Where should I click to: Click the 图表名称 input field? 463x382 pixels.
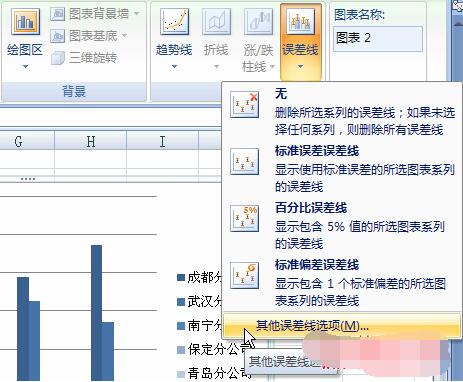(378, 39)
